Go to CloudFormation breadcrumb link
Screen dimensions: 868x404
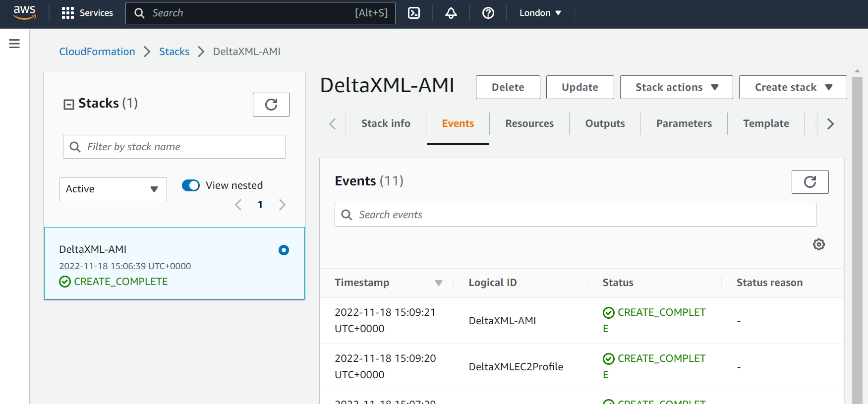(x=97, y=52)
